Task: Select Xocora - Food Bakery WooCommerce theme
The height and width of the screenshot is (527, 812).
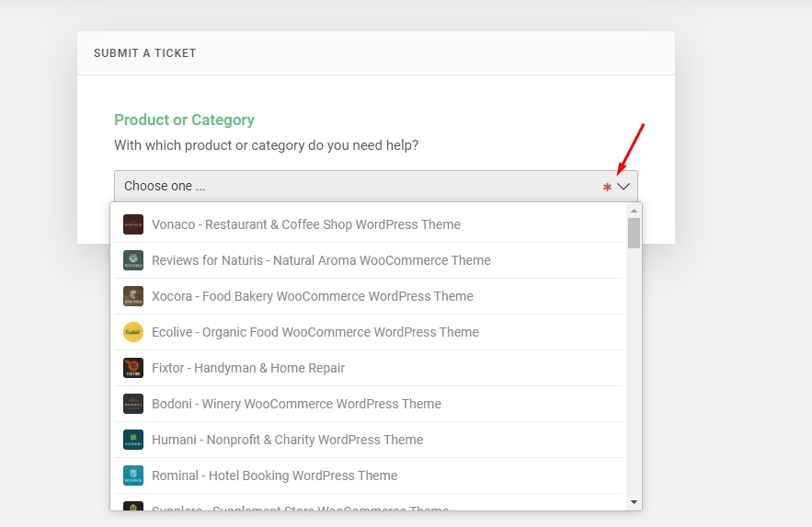Action: 313,296
